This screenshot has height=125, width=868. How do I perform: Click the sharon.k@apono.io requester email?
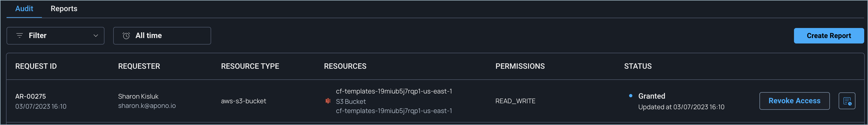pyautogui.click(x=147, y=106)
